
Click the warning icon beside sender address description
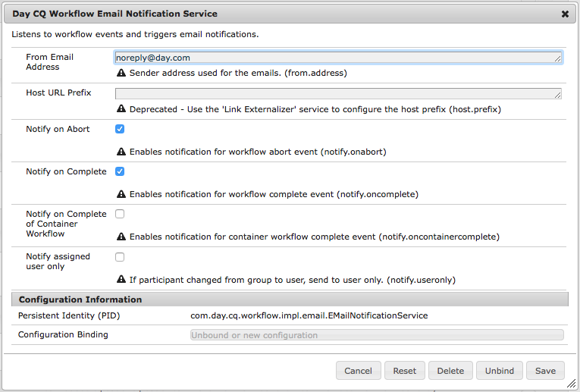(121, 74)
